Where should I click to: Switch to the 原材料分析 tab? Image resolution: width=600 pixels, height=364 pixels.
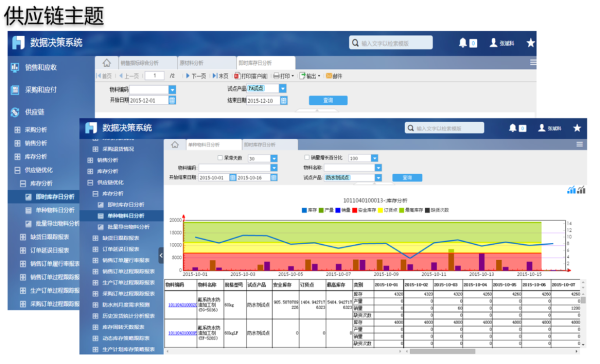(207, 63)
